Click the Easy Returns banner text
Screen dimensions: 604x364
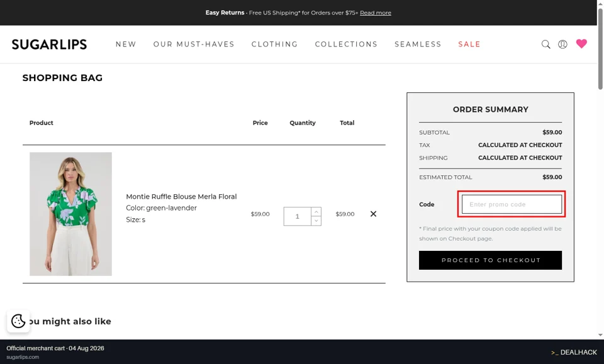[225, 13]
